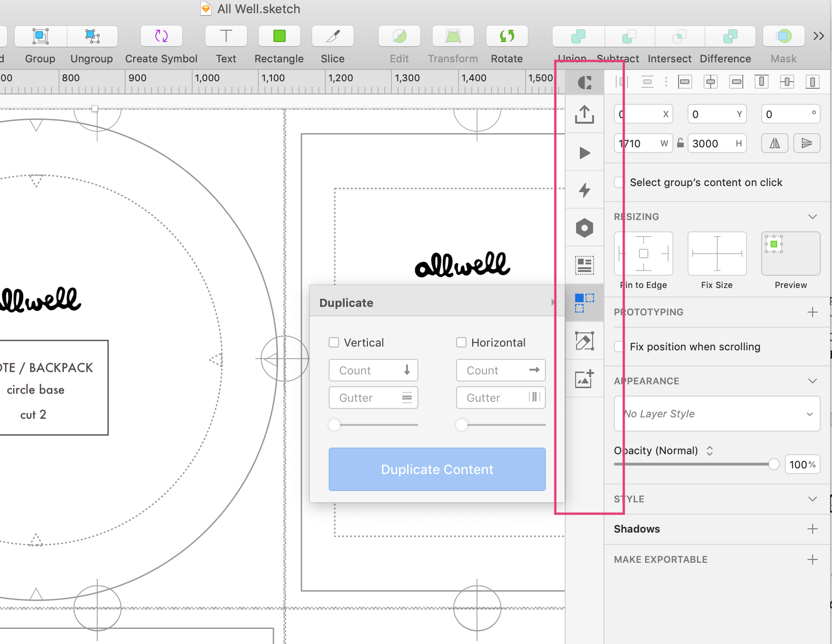Open the Opacity blend mode selector

point(710,450)
